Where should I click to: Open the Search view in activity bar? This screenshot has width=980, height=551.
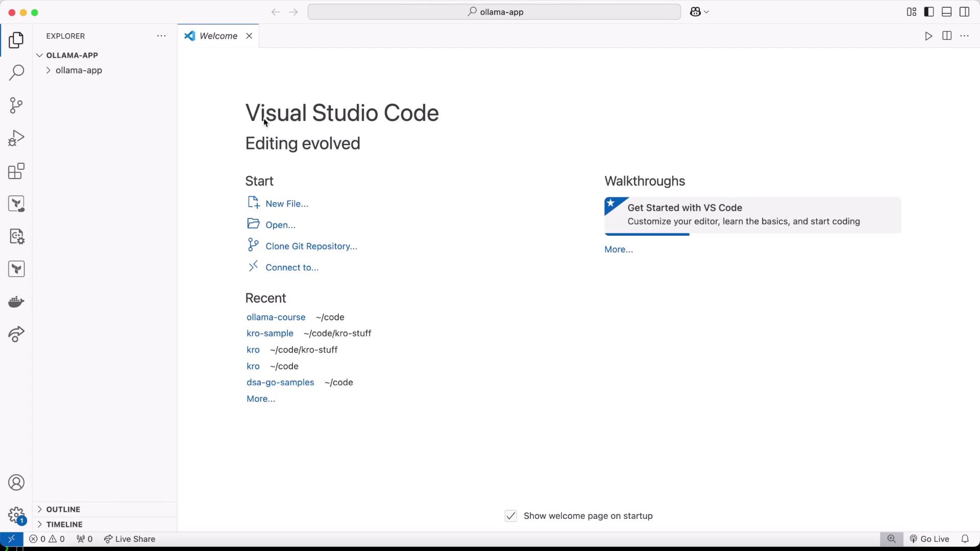click(16, 72)
